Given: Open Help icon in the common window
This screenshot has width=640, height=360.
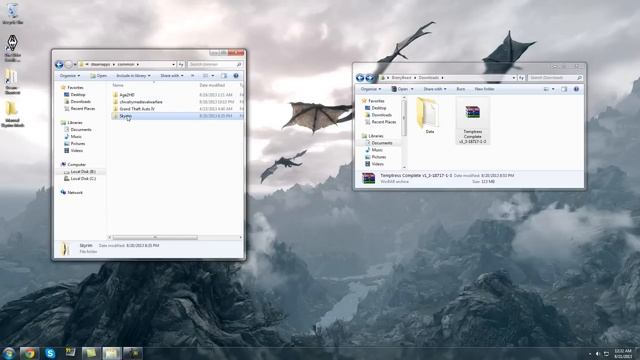Looking at the screenshot, I should (x=236, y=76).
